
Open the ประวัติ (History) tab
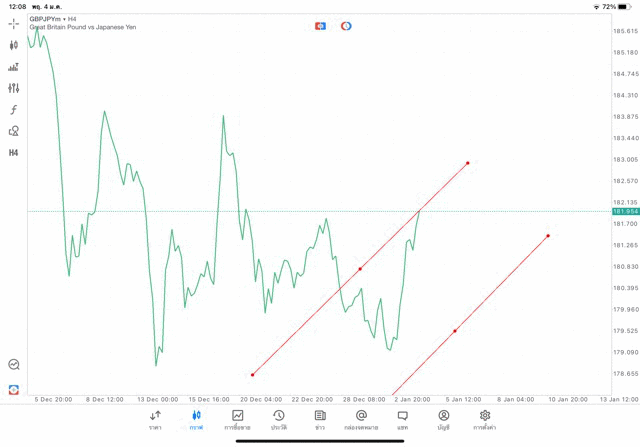point(279,419)
